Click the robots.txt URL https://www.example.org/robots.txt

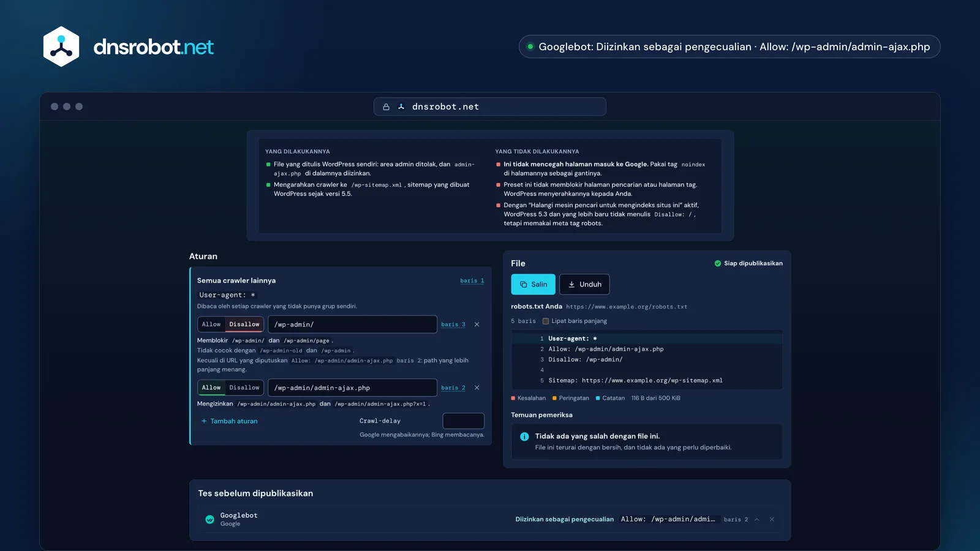pyautogui.click(x=627, y=307)
